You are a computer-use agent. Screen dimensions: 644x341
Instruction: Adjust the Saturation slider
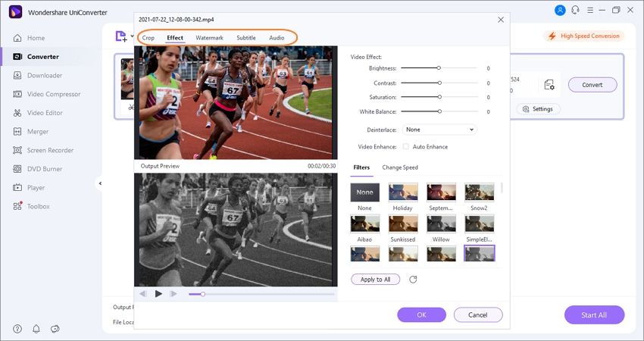[x=439, y=97]
